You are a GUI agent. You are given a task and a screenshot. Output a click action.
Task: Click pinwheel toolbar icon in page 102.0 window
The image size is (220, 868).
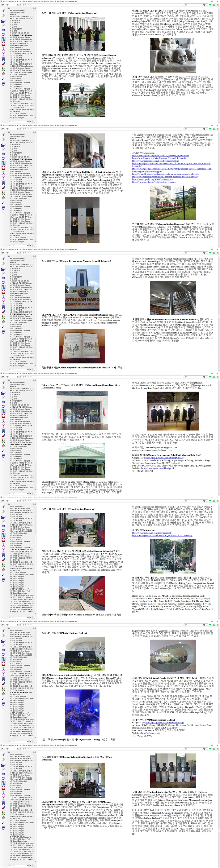(3, 74)
